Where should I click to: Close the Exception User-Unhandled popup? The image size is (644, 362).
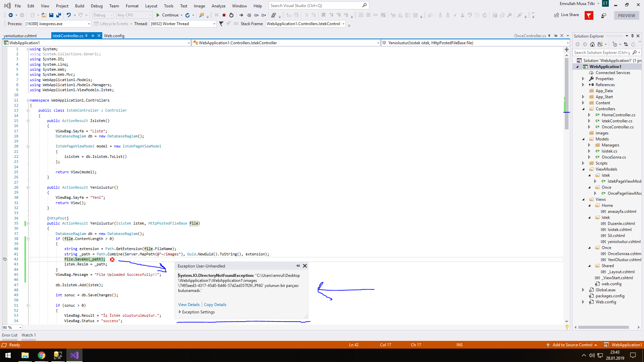click(305, 266)
